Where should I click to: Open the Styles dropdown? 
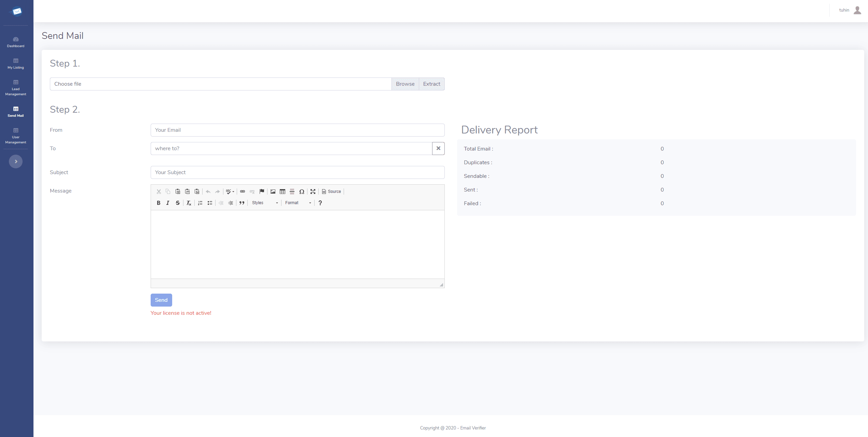pyautogui.click(x=265, y=203)
